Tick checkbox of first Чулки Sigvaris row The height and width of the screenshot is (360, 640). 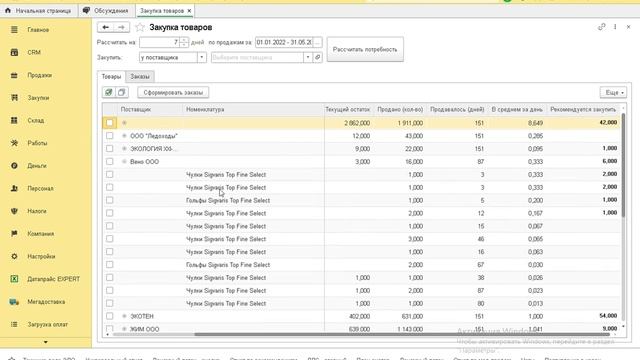(x=109, y=174)
